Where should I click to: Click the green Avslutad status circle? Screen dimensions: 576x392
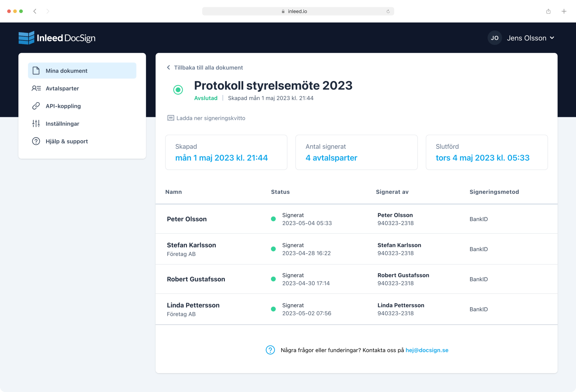178,90
